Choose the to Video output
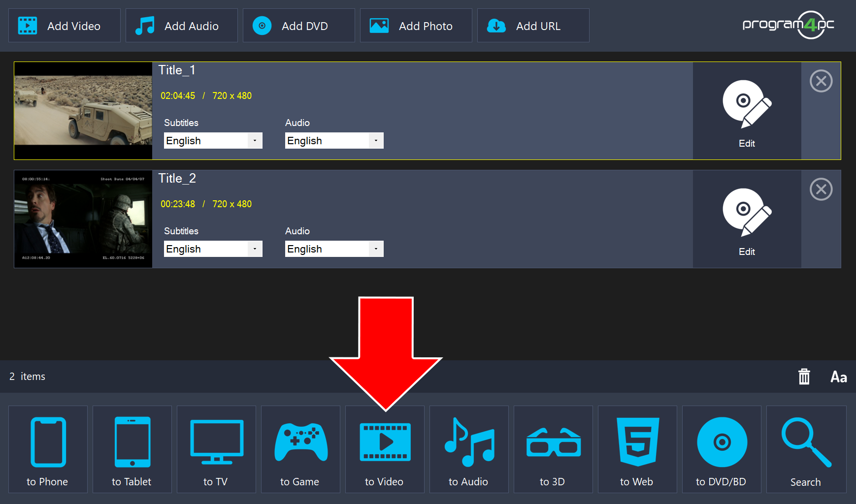 [x=385, y=449]
